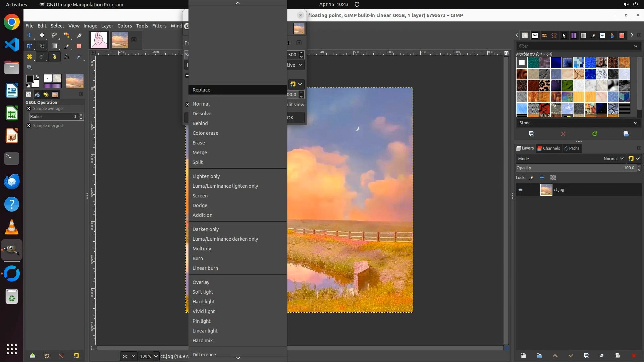Select the Gradient tool
This screenshot has height=362, width=644.
coord(54,46)
